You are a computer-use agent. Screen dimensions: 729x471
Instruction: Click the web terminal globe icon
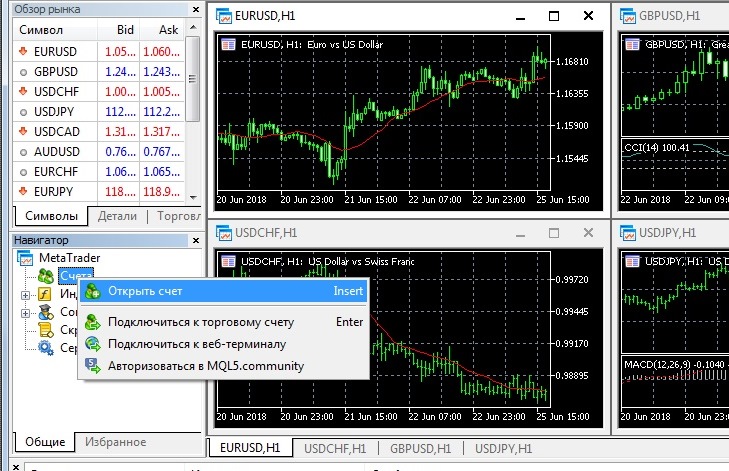(93, 344)
